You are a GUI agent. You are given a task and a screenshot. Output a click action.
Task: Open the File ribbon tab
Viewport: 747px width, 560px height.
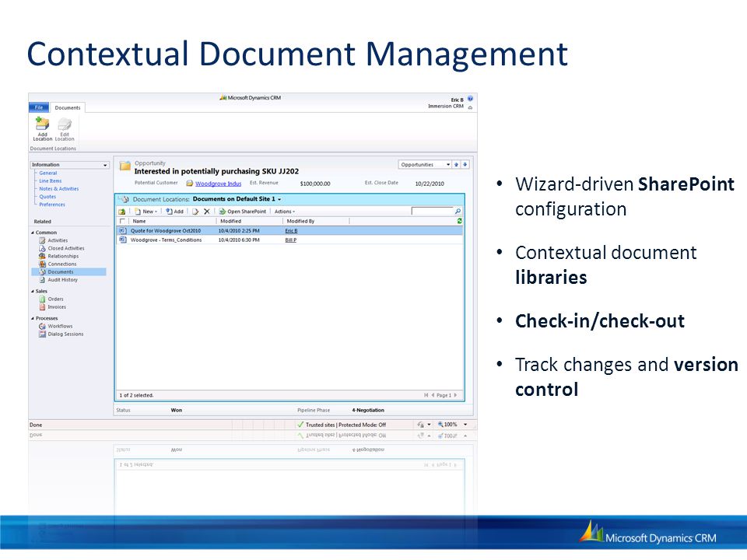[39, 107]
